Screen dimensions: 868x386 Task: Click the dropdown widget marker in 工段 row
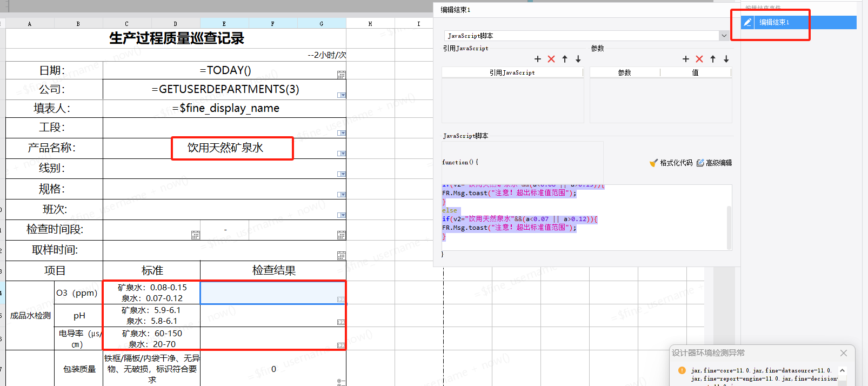pos(341,133)
